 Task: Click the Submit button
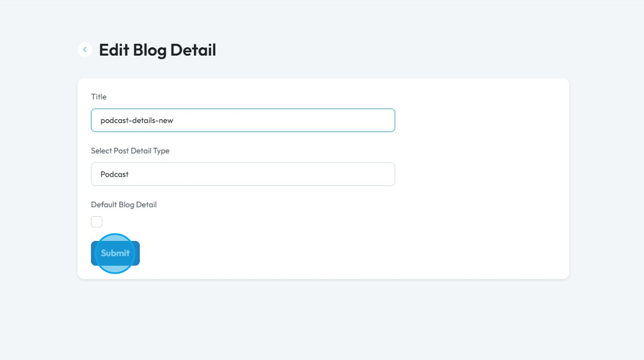click(x=115, y=253)
